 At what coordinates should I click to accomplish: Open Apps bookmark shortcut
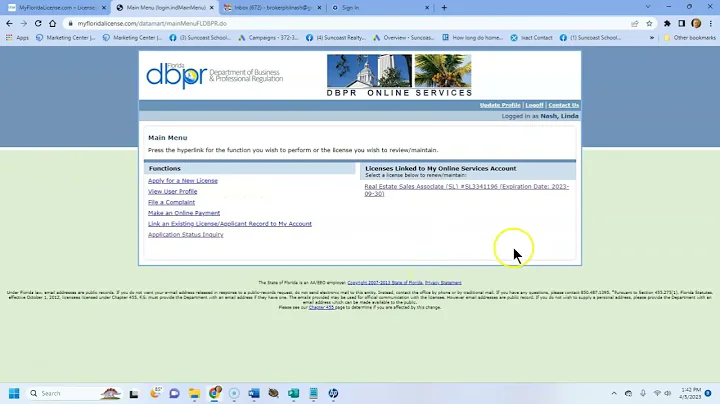pos(17,38)
